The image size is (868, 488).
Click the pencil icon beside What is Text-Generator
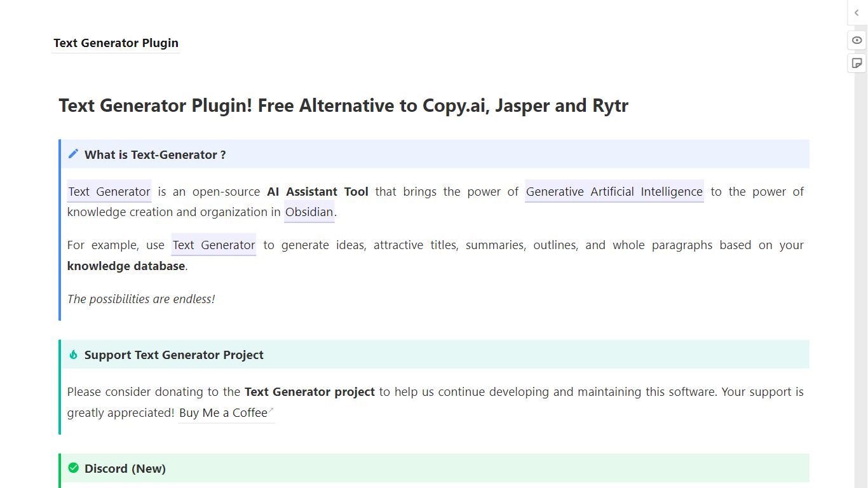74,154
